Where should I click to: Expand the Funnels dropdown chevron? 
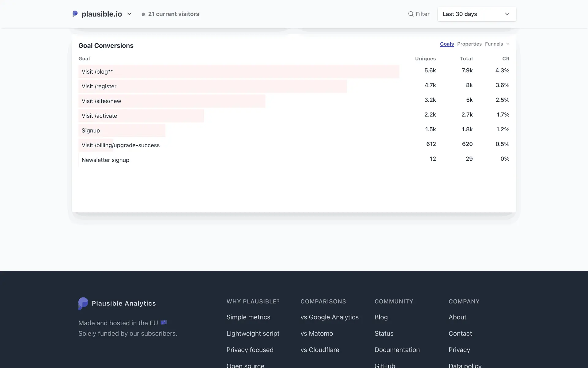[508, 44]
